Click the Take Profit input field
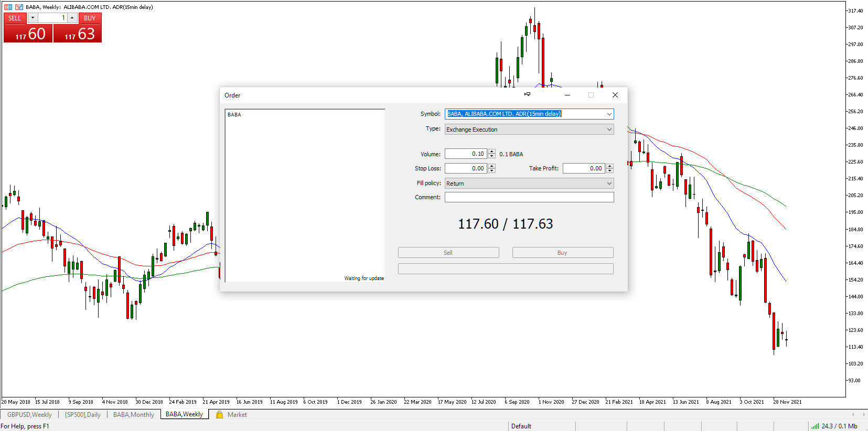Image resolution: width=868 pixels, height=431 pixels. [x=584, y=168]
